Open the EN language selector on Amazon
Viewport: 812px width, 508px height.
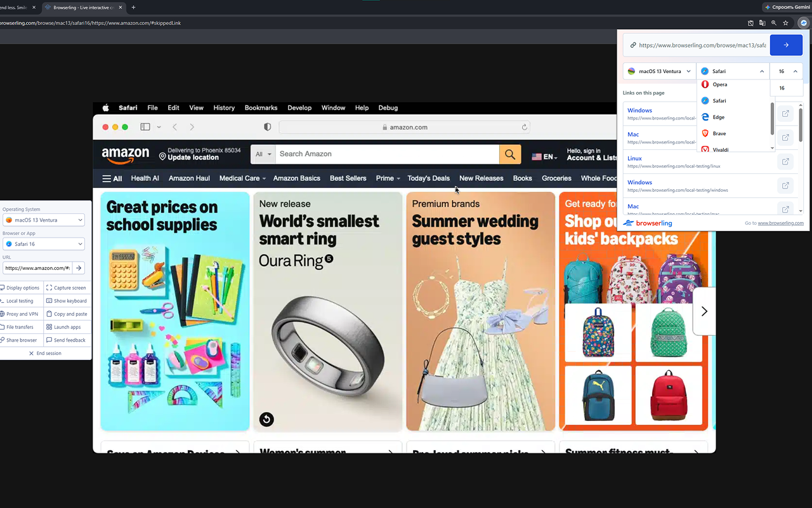(545, 157)
